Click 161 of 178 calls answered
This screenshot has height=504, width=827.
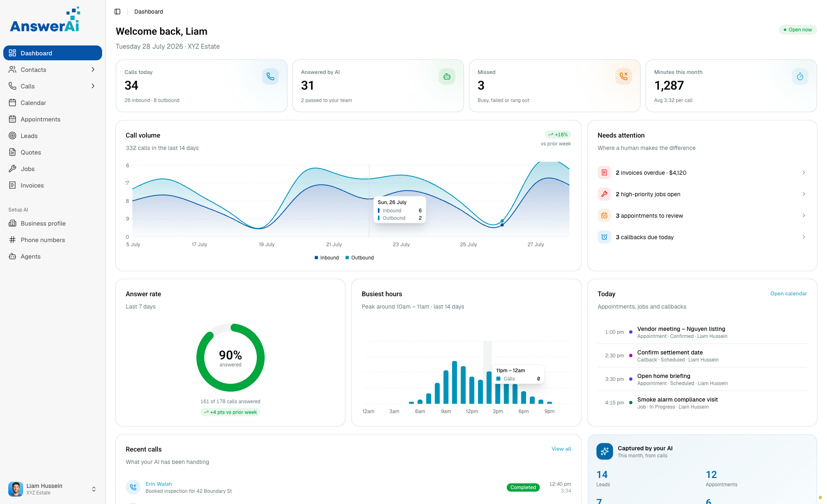coord(230,402)
